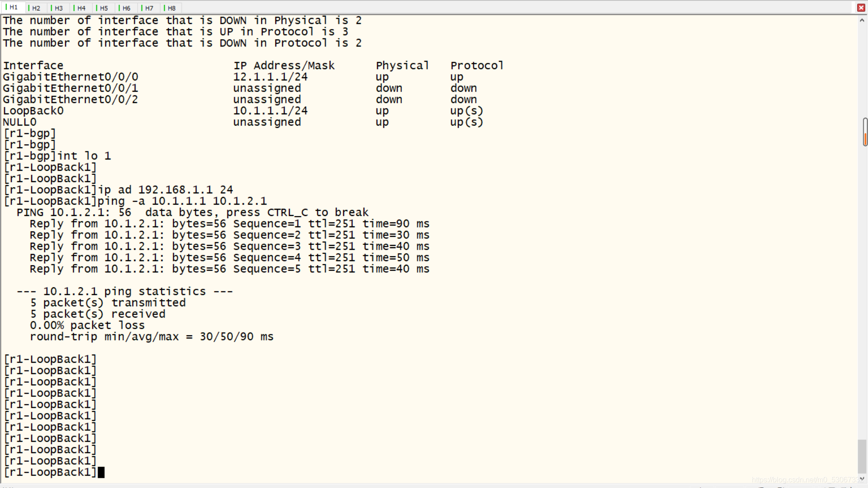Viewport: 868px width, 488px height.
Task: Click the scrollbar up arrow
Action: click(x=862, y=20)
